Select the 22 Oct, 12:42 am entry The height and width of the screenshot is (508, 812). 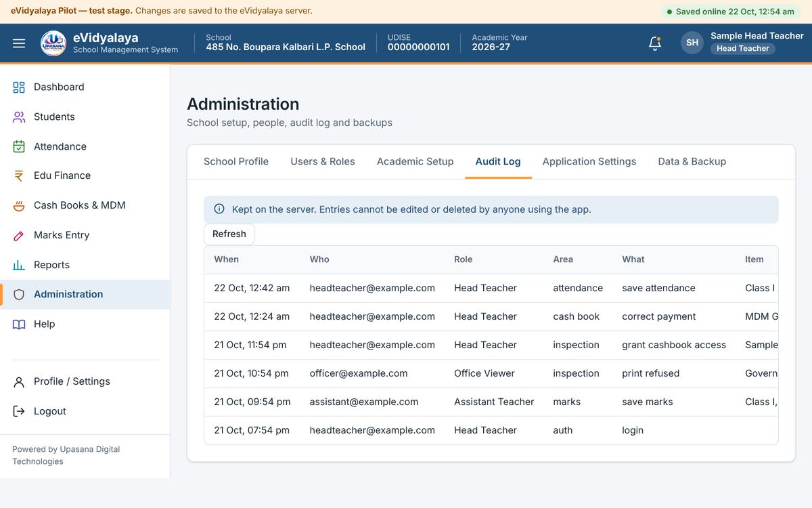491,288
